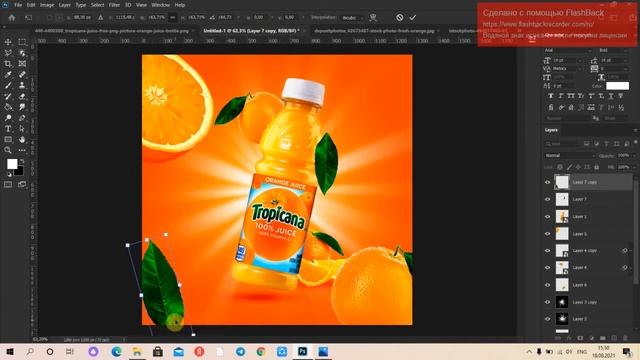Select the Zoom tool

[x=8, y=150]
